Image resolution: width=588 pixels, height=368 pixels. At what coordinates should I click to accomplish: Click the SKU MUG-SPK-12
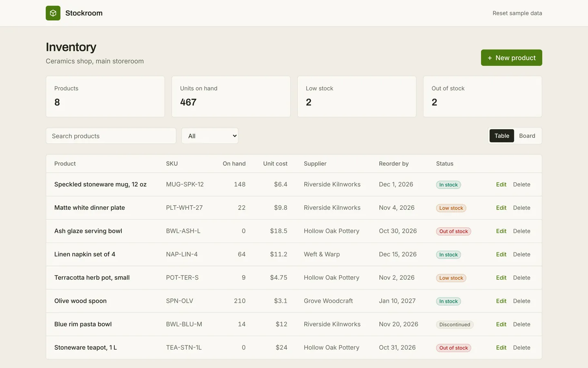pos(185,184)
